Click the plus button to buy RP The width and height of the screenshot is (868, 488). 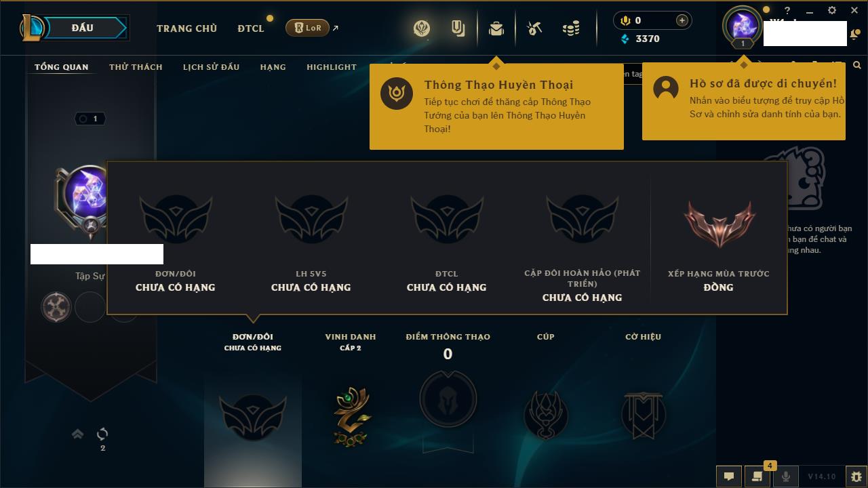click(682, 21)
